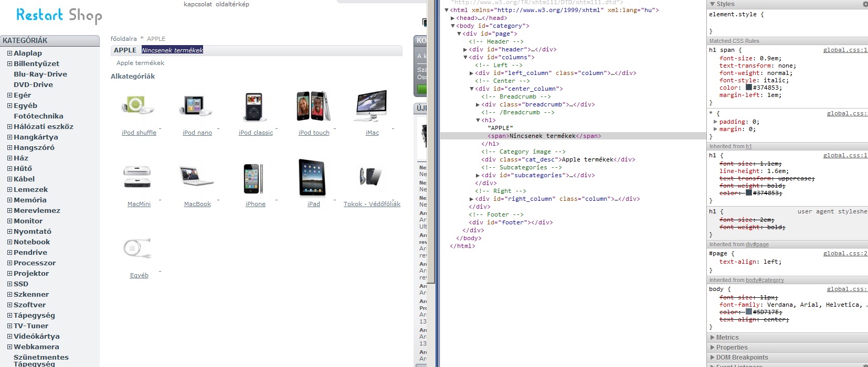Open the MacMini product image
The width and height of the screenshot is (868, 367).
[137, 177]
